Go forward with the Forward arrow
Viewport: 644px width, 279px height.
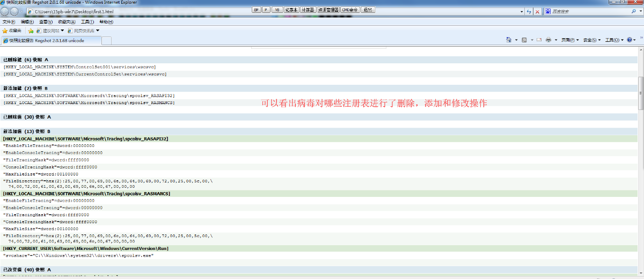[x=13, y=11]
